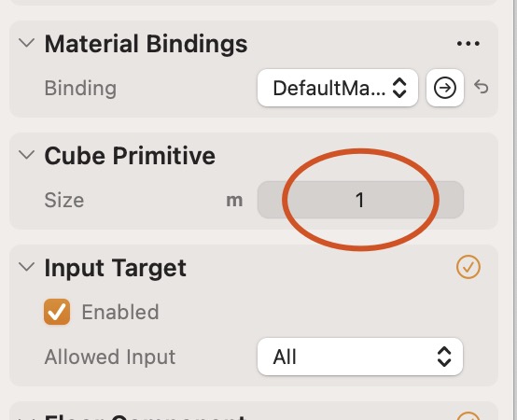Viewport: 517px width, 420px height.
Task: Click the Size value field showing 1
Action: pos(360,200)
